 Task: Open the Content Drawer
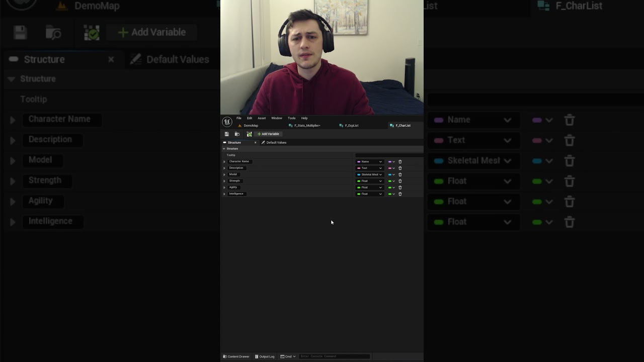(236, 356)
